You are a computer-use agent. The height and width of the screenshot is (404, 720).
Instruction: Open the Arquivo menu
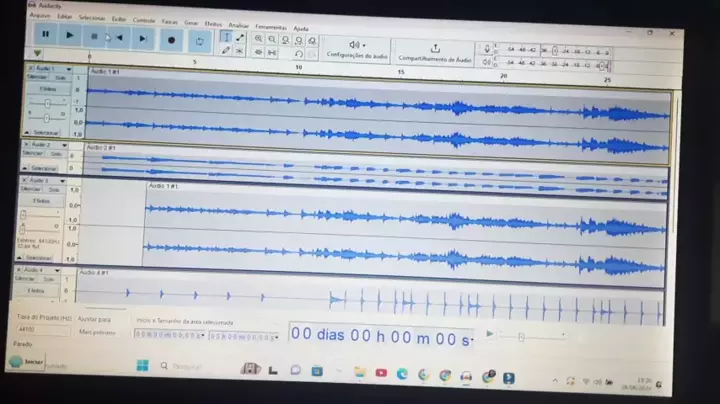[x=39, y=17]
